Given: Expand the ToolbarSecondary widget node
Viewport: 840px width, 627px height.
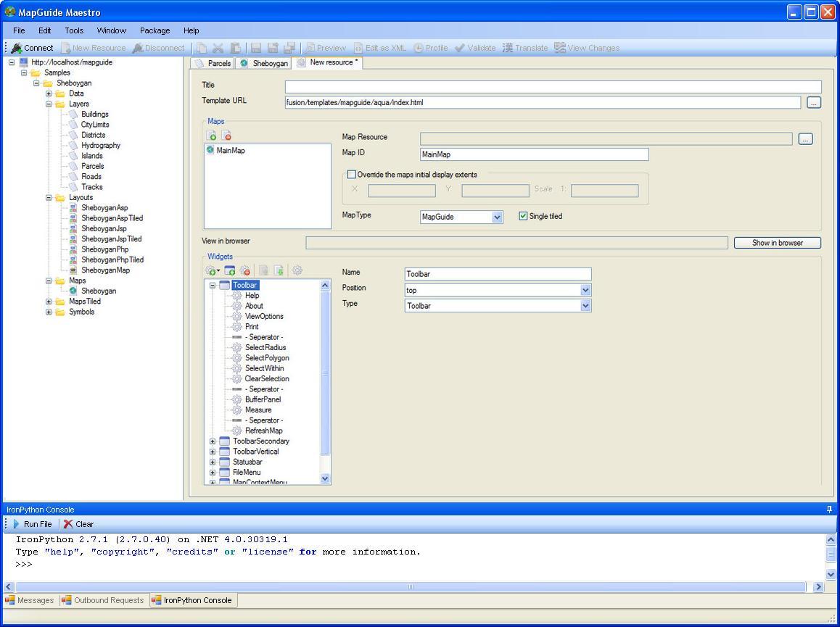Looking at the screenshot, I should 213,441.
